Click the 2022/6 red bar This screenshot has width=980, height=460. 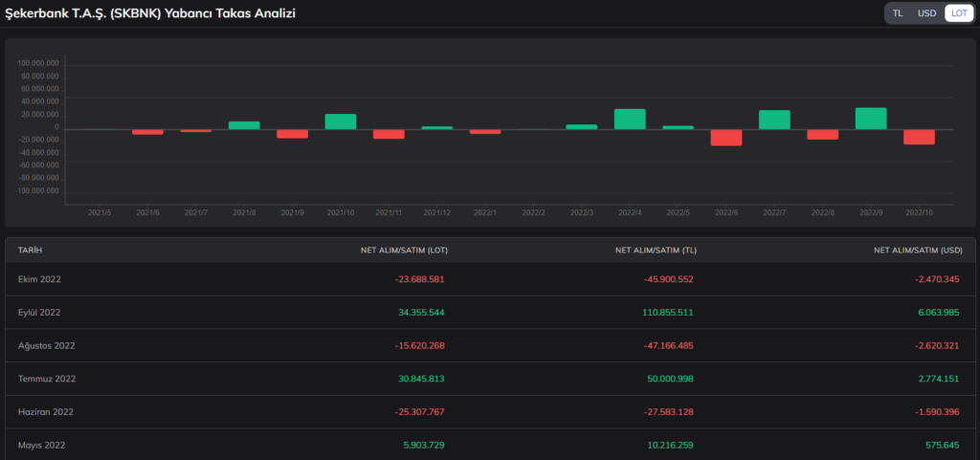tap(726, 138)
